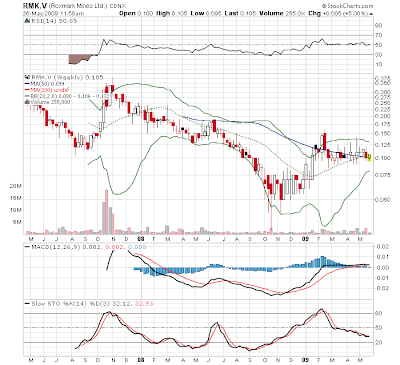400x365 pixels.
Task: Click the Volume 255,000 legend label
Action: [x=50, y=102]
